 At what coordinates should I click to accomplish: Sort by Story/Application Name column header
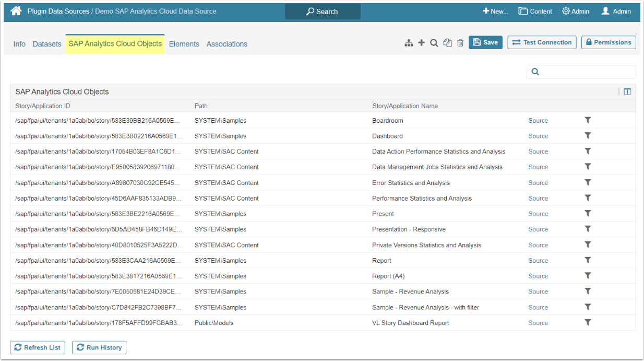[x=405, y=106]
